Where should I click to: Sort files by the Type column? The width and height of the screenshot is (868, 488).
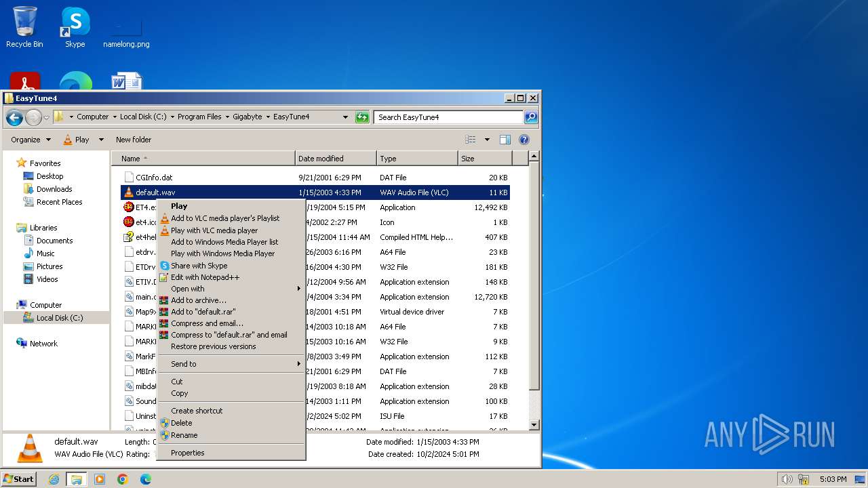click(x=417, y=159)
